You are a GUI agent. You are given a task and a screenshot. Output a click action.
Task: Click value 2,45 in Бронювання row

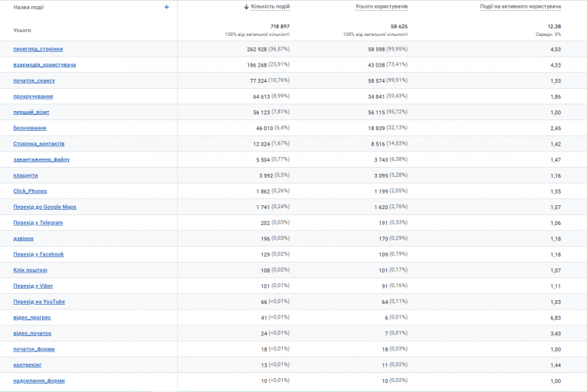coord(556,129)
